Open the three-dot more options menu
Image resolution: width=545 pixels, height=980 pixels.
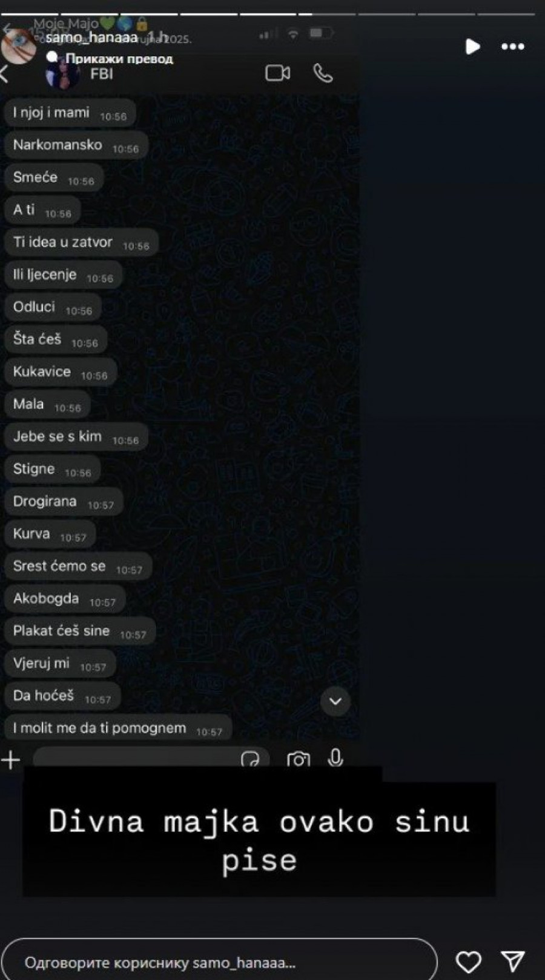coord(513,47)
